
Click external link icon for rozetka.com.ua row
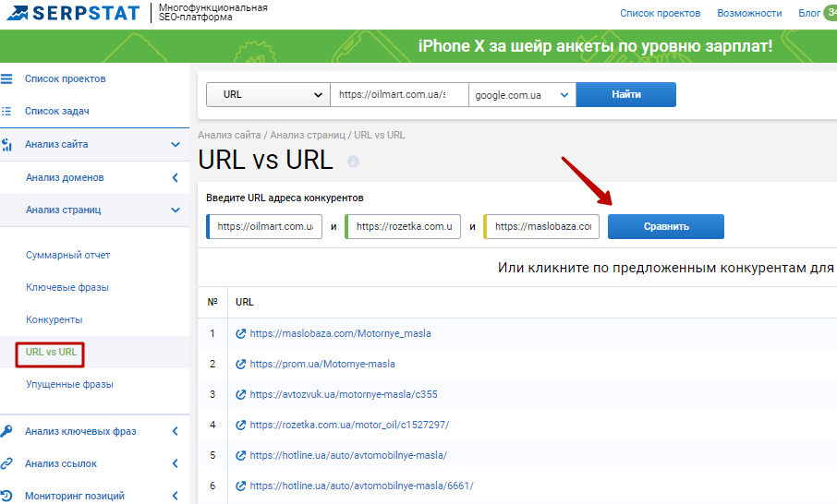click(x=241, y=425)
